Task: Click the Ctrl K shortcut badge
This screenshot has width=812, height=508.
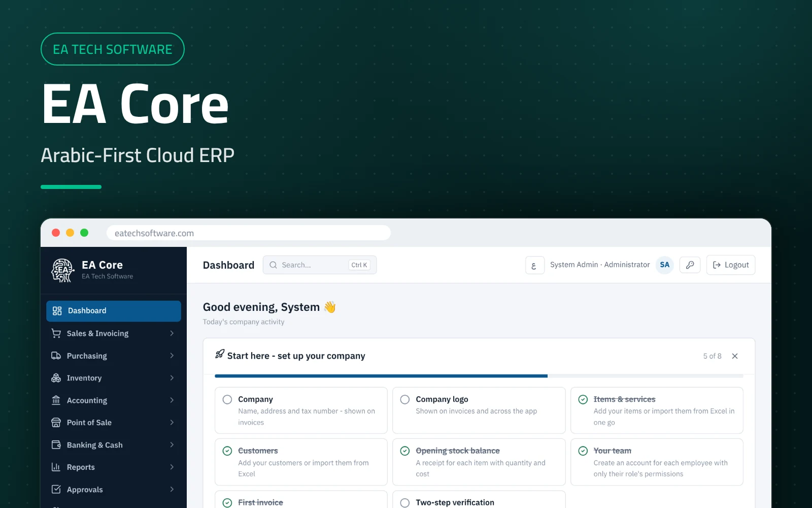Action: pyautogui.click(x=359, y=265)
